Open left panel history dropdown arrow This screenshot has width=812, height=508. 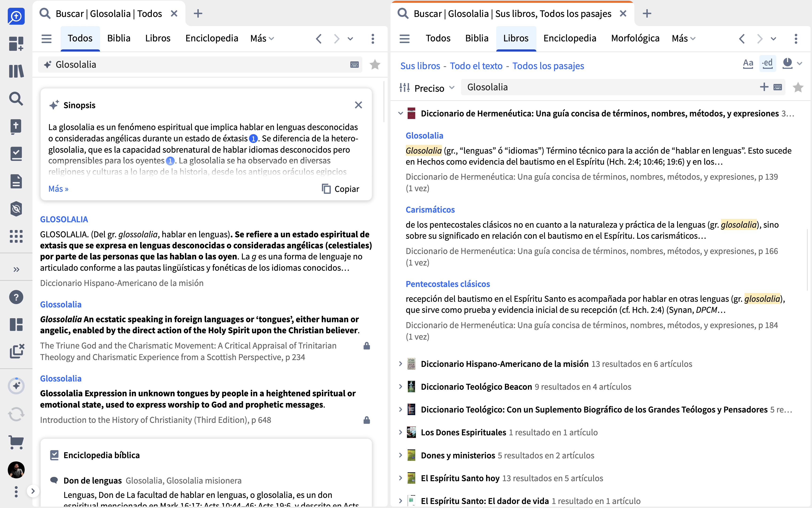click(x=350, y=39)
